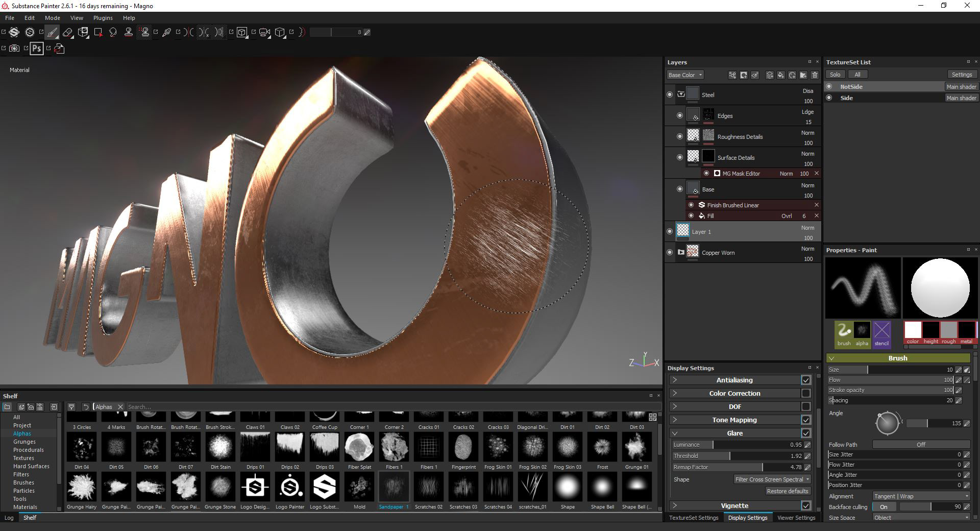Switch to Viewer Settings tab

click(x=796, y=518)
